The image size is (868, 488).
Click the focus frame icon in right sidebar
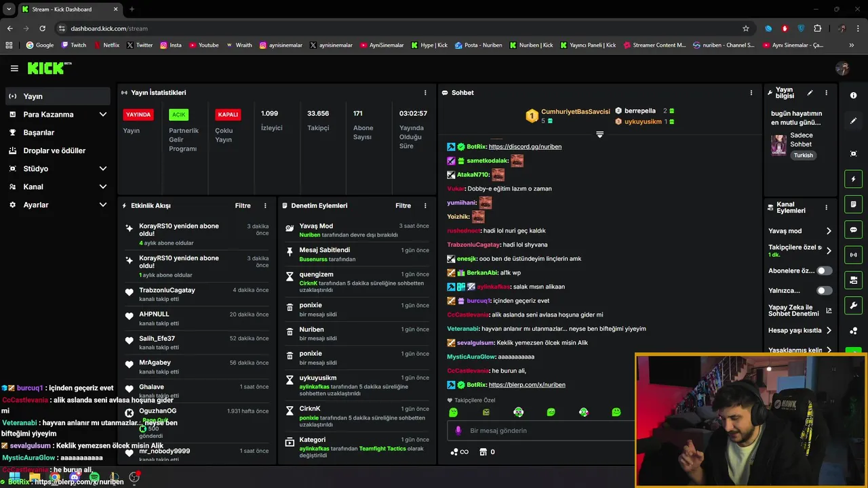coord(853,154)
